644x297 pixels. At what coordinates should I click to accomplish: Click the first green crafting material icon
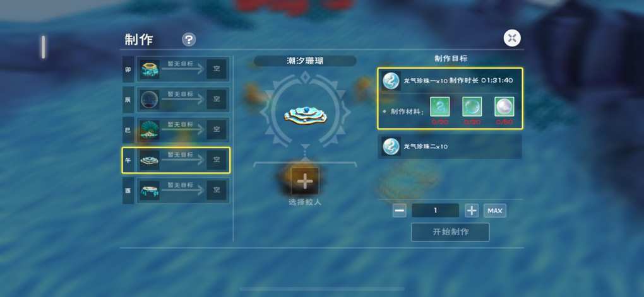point(439,107)
